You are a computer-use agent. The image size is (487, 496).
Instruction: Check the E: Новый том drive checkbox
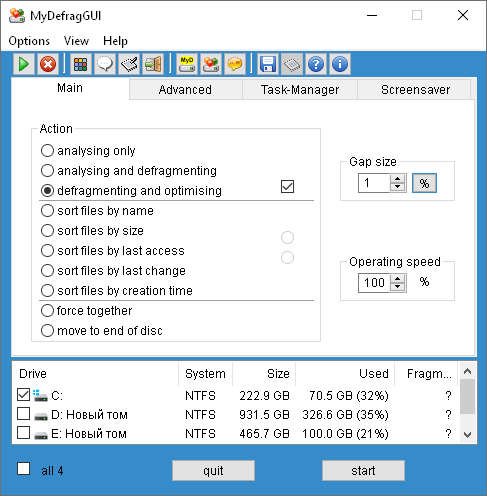pyautogui.click(x=23, y=433)
